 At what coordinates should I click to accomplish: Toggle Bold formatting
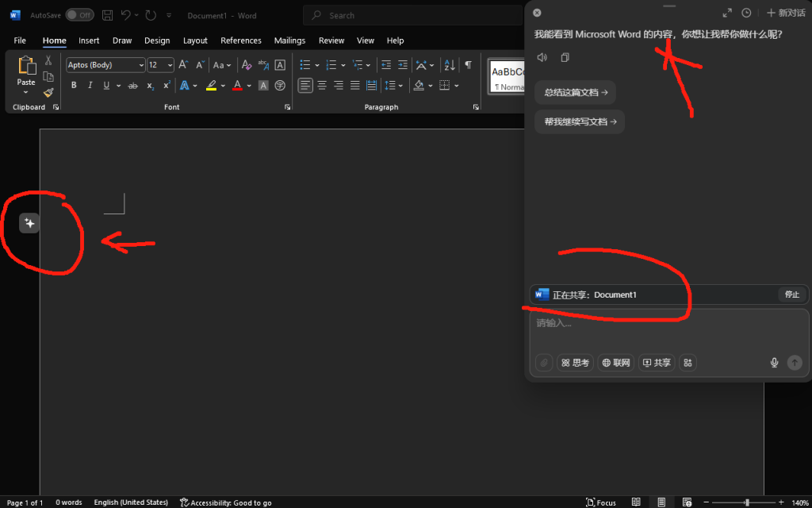pyautogui.click(x=74, y=86)
